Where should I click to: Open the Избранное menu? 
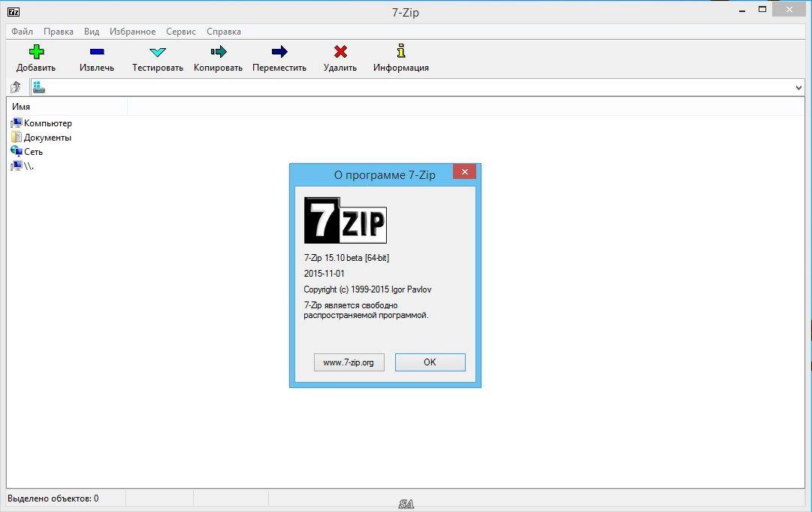point(132,32)
